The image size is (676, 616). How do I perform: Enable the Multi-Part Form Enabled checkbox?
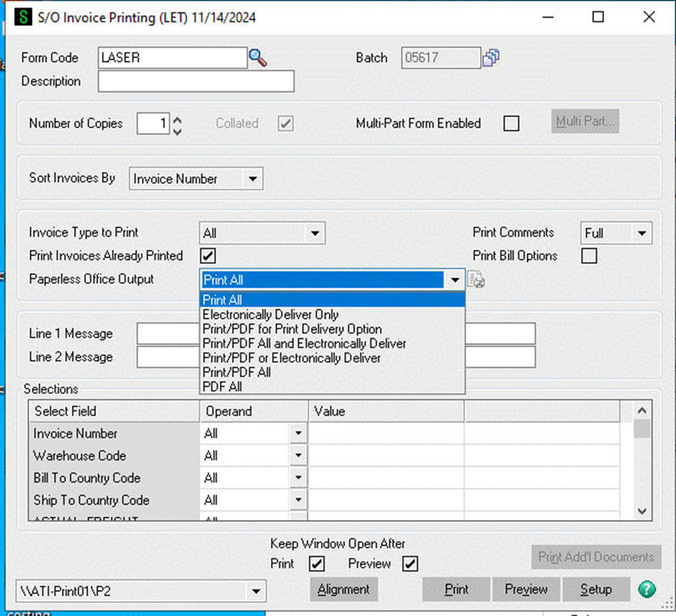pyautogui.click(x=511, y=124)
